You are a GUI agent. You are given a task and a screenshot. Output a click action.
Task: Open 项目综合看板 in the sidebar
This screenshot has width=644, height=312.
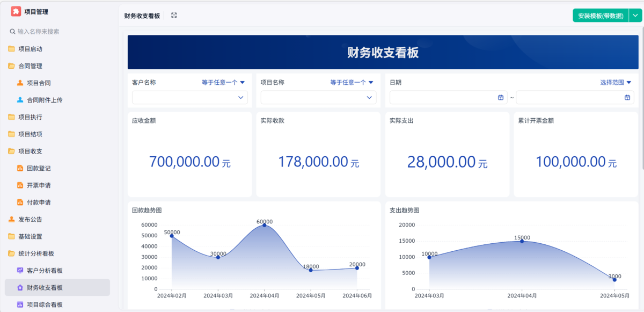(x=45, y=304)
